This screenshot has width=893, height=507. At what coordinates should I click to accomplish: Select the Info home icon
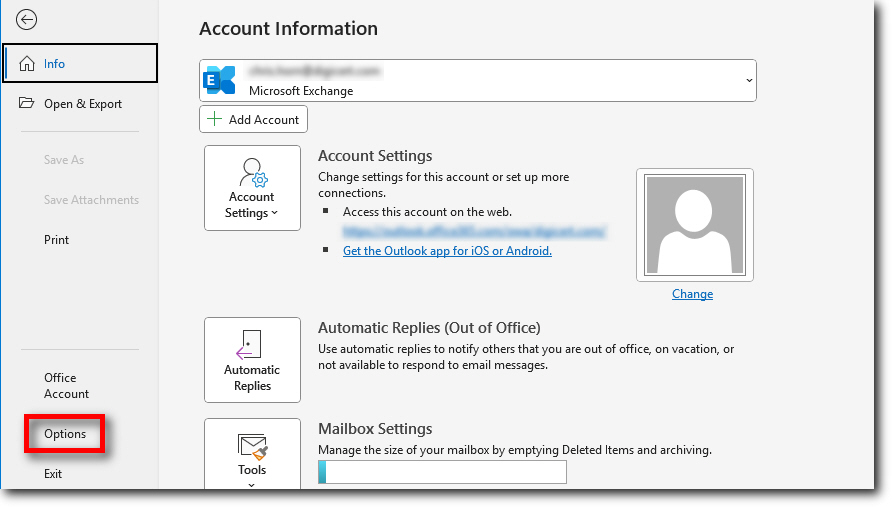coord(27,63)
